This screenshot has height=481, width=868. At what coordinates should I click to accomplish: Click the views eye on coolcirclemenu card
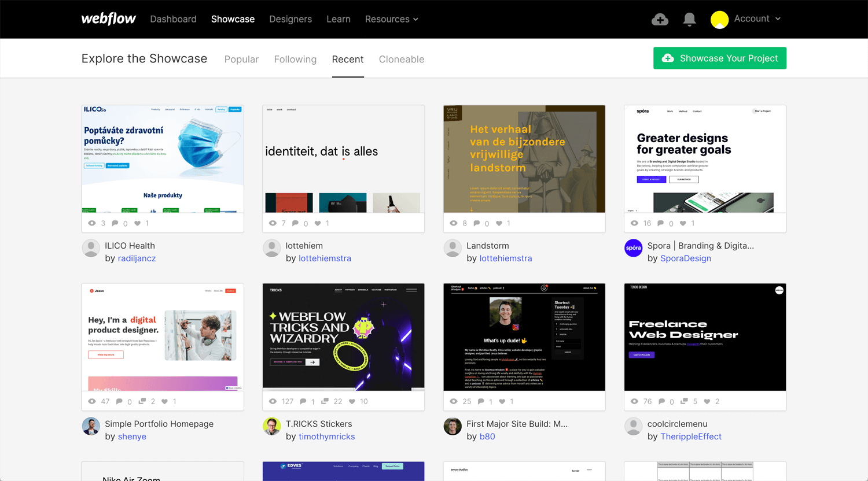click(634, 401)
